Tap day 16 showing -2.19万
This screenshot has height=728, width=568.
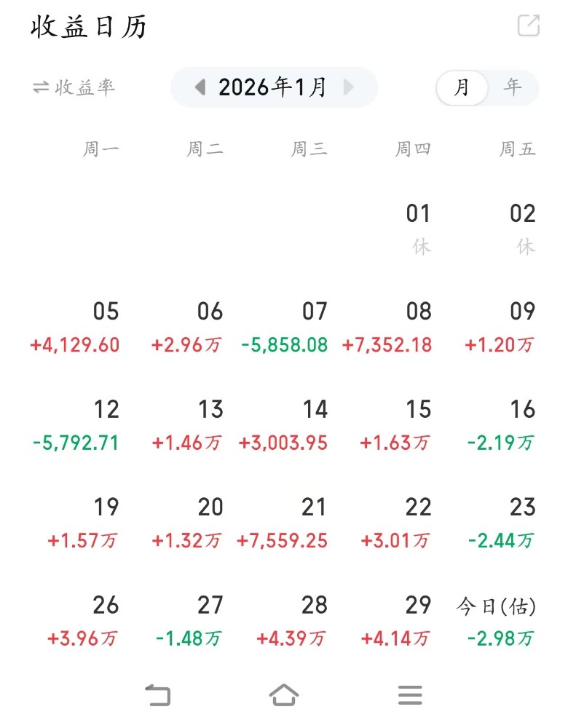click(501, 426)
